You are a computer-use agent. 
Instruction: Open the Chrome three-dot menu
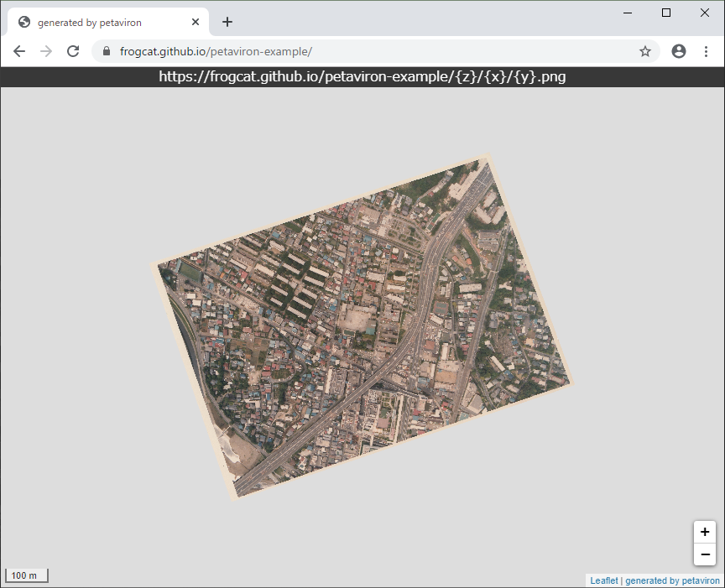pyautogui.click(x=706, y=51)
